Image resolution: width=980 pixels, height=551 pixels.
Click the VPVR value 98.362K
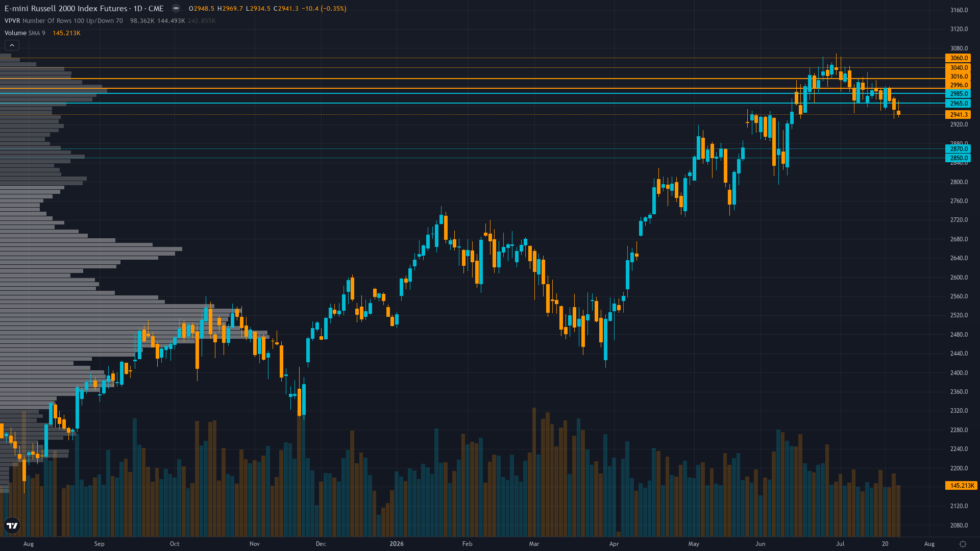tap(142, 21)
